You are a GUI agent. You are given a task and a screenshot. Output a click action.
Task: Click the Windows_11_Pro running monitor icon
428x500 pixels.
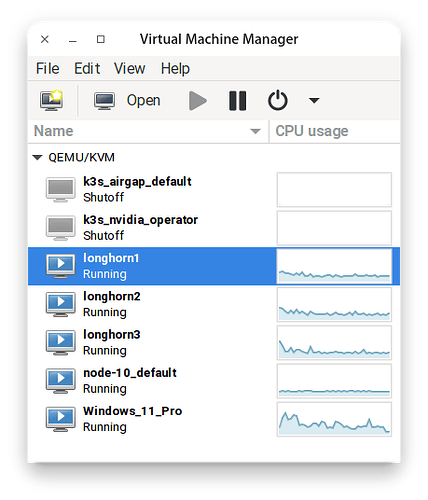click(60, 419)
